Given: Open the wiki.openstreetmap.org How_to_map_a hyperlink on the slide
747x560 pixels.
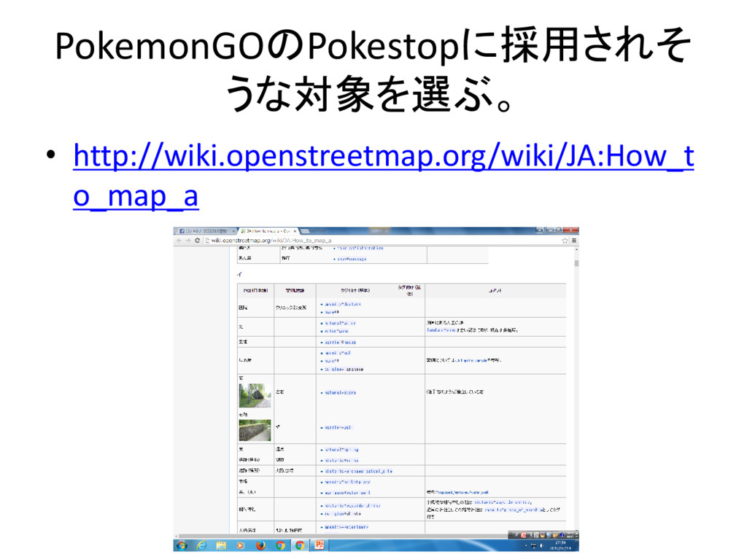Looking at the screenshot, I should coord(384,175).
